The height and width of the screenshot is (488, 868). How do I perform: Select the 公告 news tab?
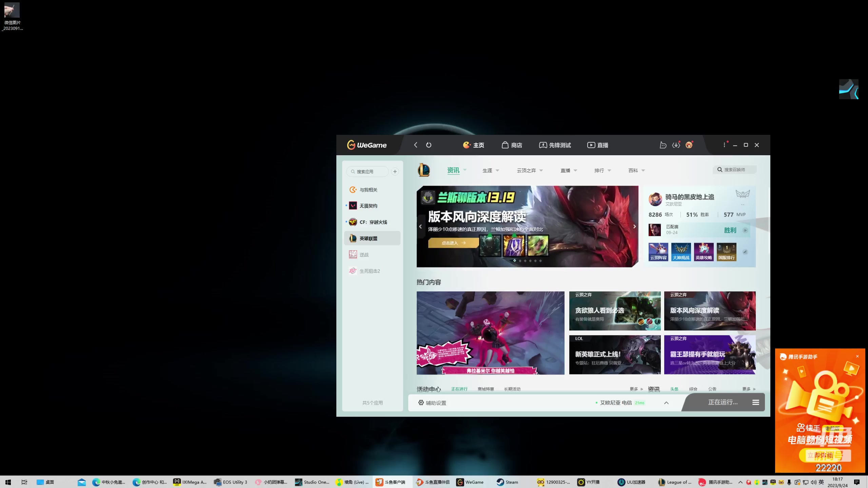(712, 389)
